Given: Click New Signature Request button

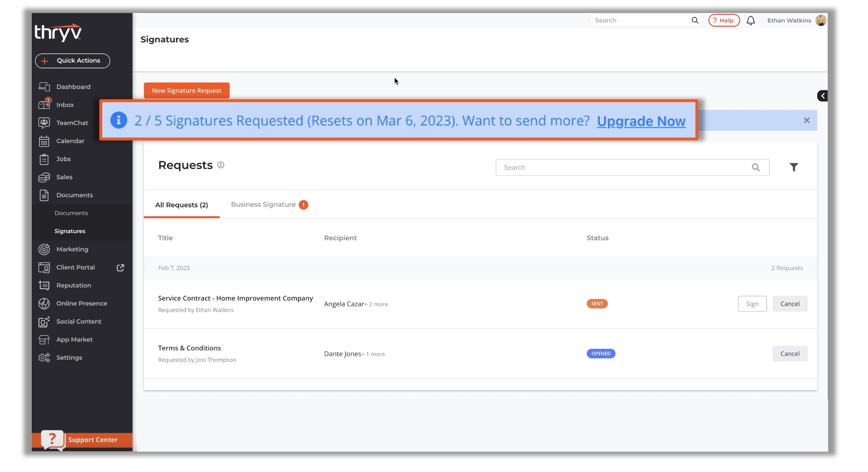Looking at the screenshot, I should 186,90.
